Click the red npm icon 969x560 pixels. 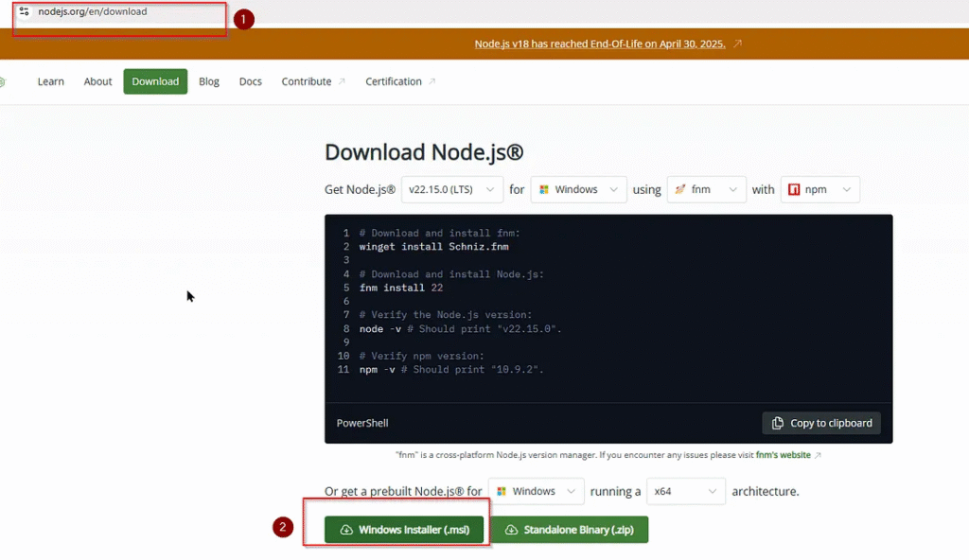(794, 190)
